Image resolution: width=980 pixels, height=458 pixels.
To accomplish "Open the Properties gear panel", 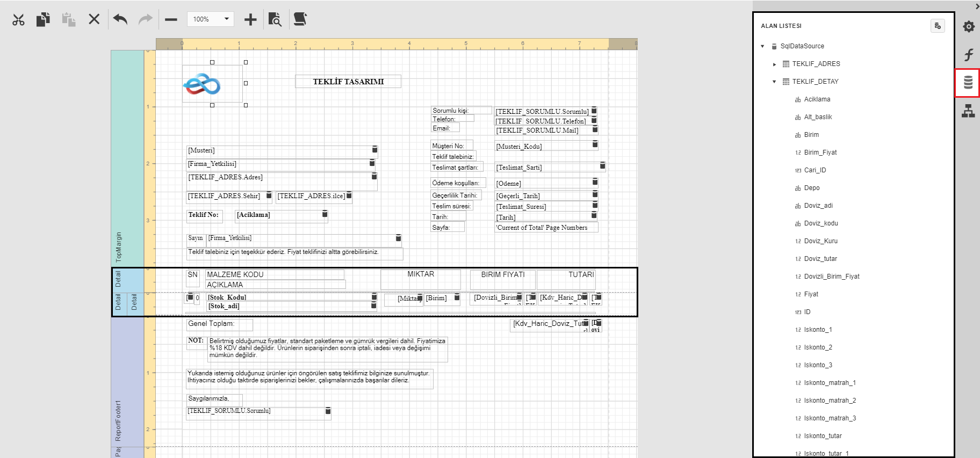I will pyautogui.click(x=968, y=27).
